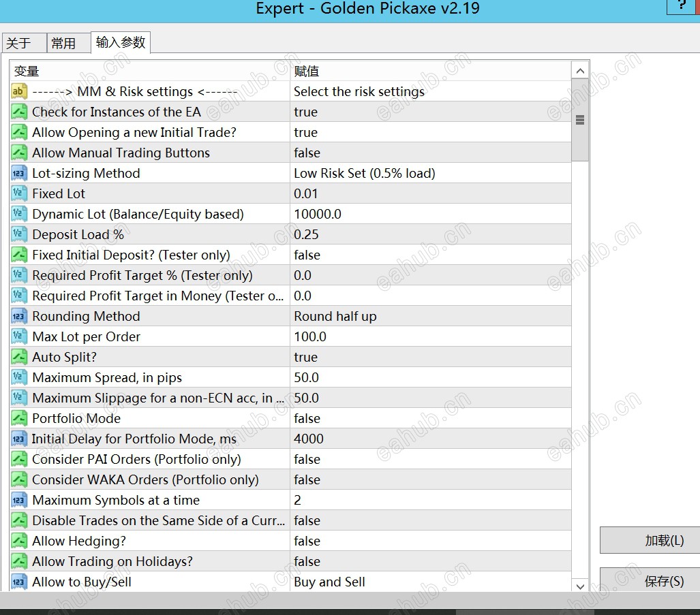Image resolution: width=700 pixels, height=615 pixels.
Task: Click the icon next to Allow Opening a new Initial Trade?
Action: coord(19,132)
